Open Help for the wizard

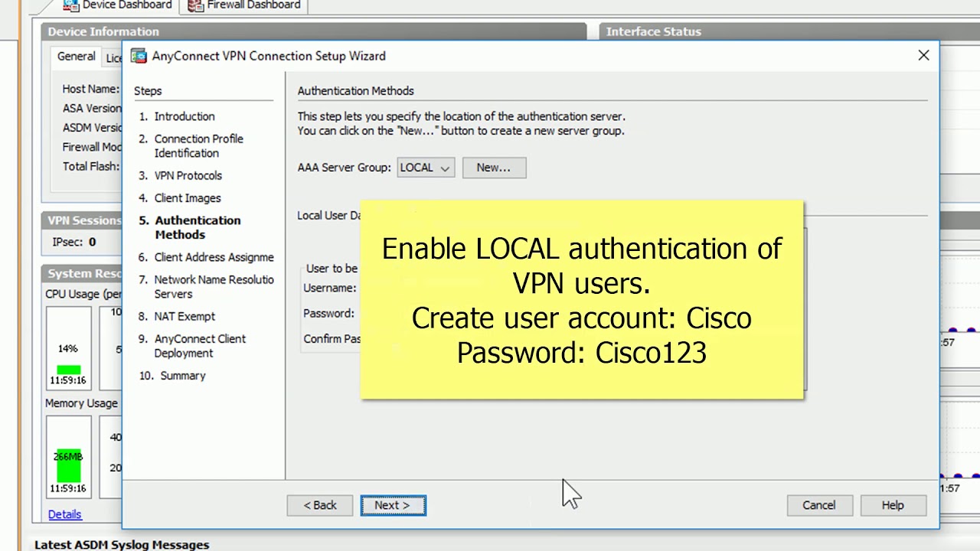(x=893, y=505)
